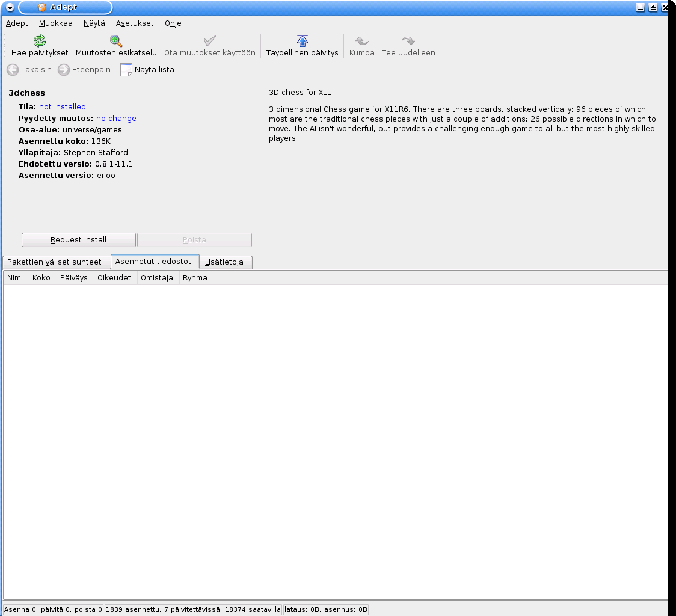Click the Täydellinen päivitys upgrade icon
Image resolution: width=676 pixels, height=616 pixels.
tap(303, 41)
